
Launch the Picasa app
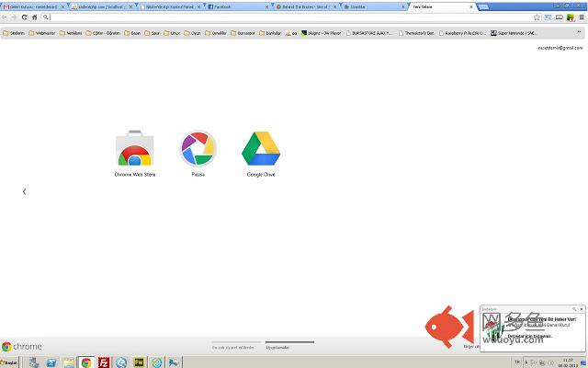pos(198,153)
